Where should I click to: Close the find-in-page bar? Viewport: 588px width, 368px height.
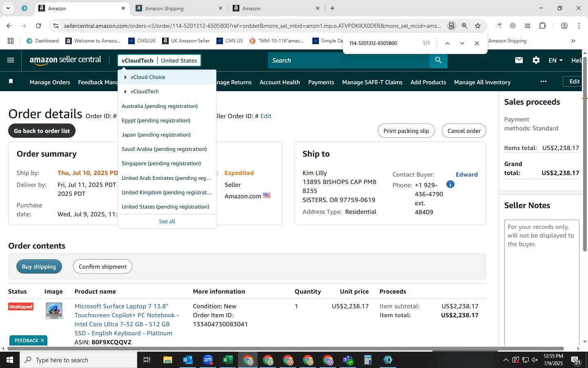pos(477,43)
